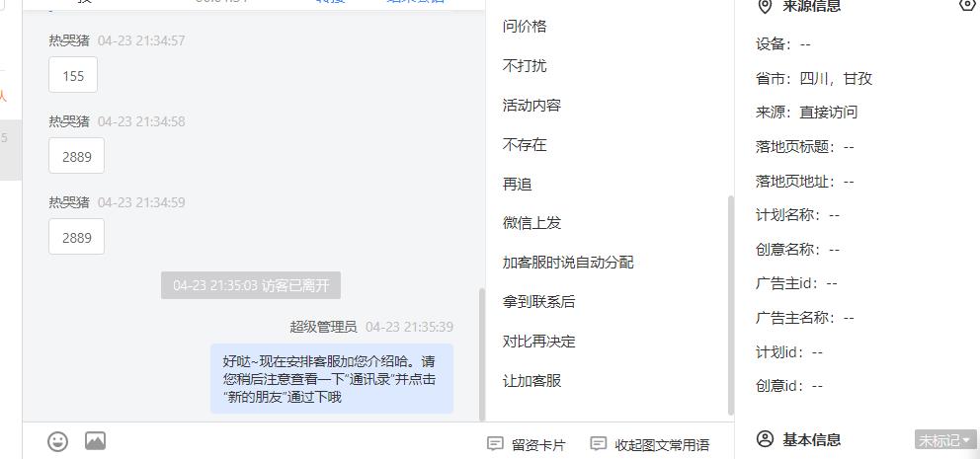Choose the 对比再决定 quick phrase
The height and width of the screenshot is (459, 980).
coord(538,342)
